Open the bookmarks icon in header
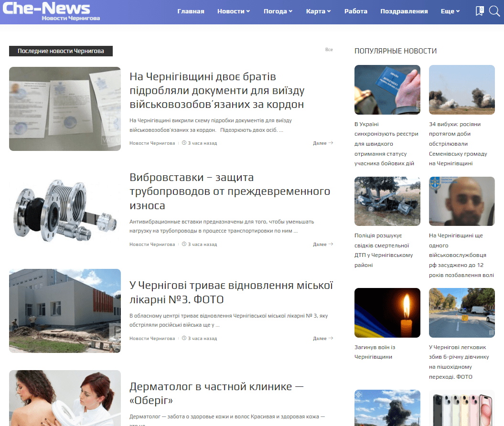504x426 pixels. coord(479,11)
